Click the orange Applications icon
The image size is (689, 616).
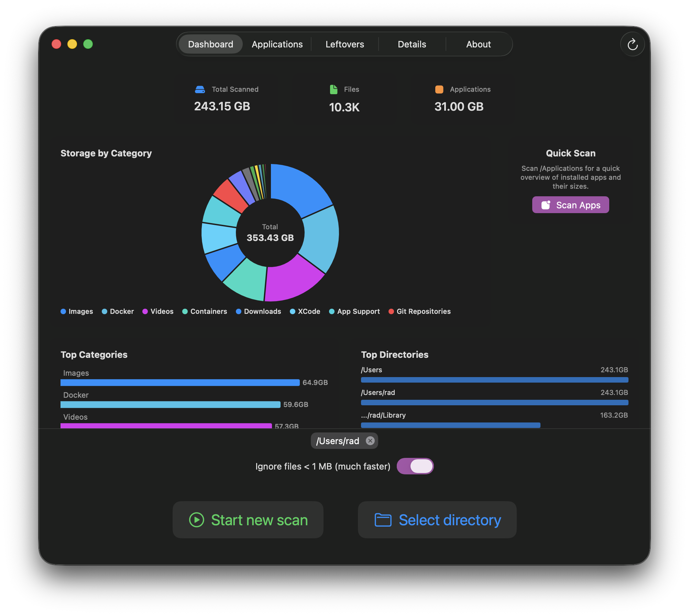click(x=439, y=89)
